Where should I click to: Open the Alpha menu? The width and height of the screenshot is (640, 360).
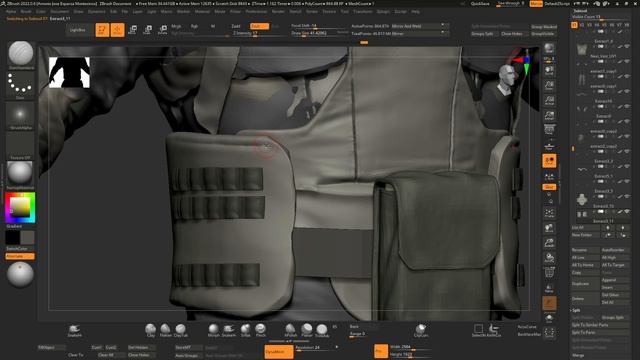coord(11,11)
